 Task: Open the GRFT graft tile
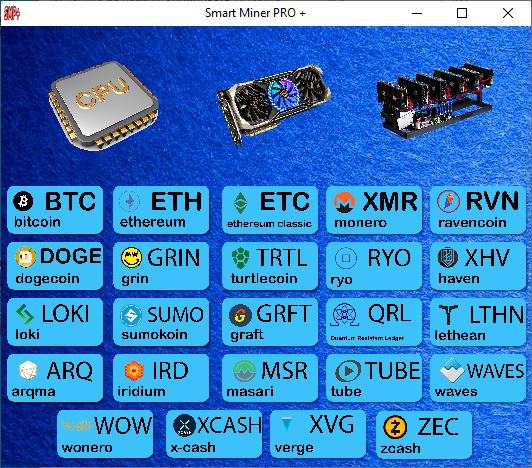(270, 322)
